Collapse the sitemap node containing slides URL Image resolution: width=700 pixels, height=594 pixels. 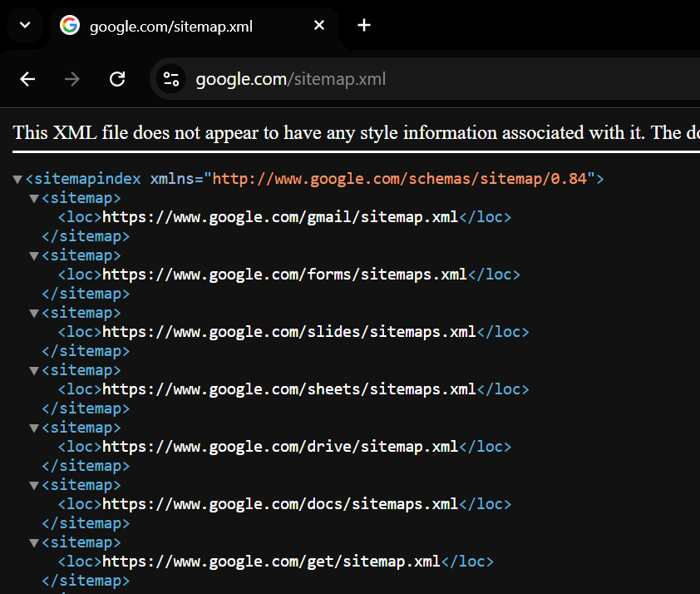[34, 314]
